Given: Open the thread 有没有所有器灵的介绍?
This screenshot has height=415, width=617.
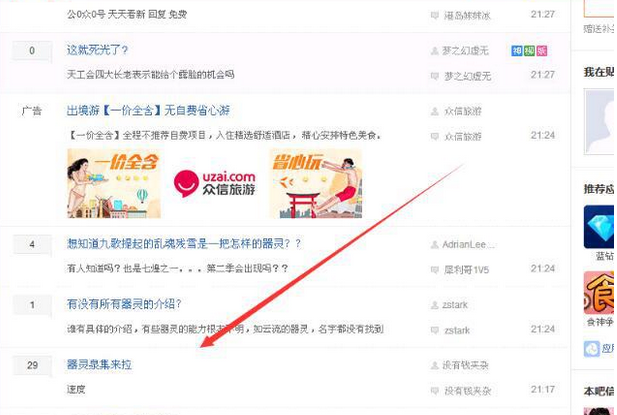Looking at the screenshot, I should pyautogui.click(x=124, y=304).
